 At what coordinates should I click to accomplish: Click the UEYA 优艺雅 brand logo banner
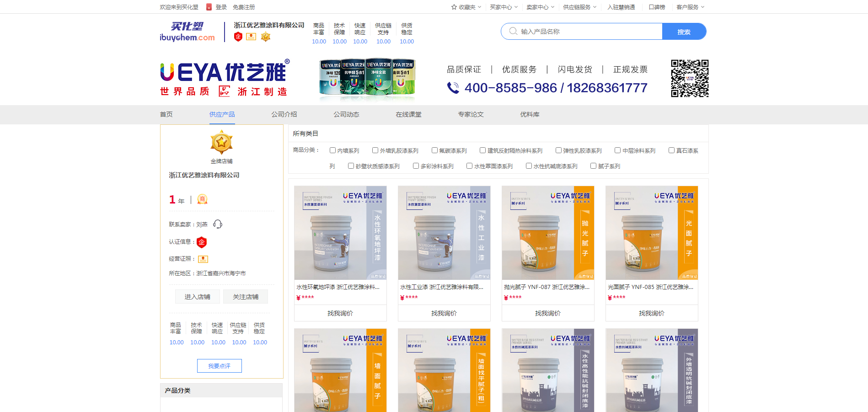point(225,78)
